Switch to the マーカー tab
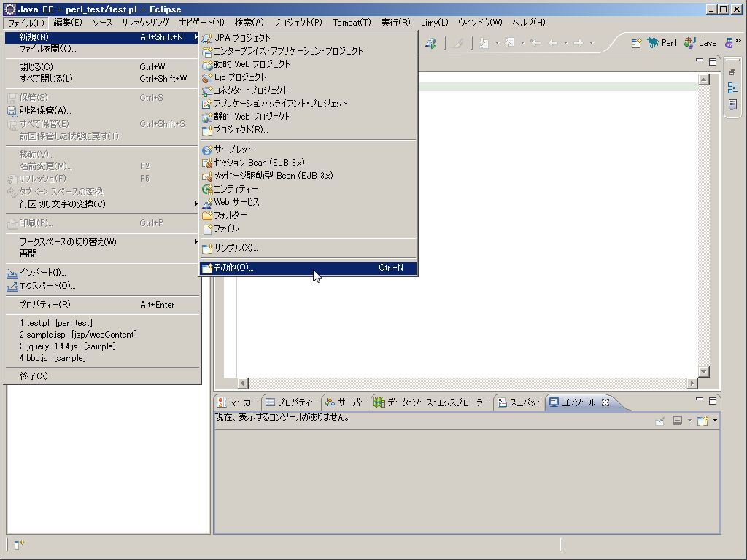This screenshot has width=747, height=560. (237, 402)
